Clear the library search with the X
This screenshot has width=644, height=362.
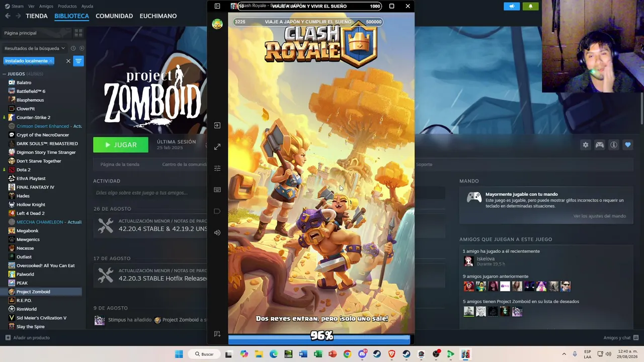tap(68, 61)
